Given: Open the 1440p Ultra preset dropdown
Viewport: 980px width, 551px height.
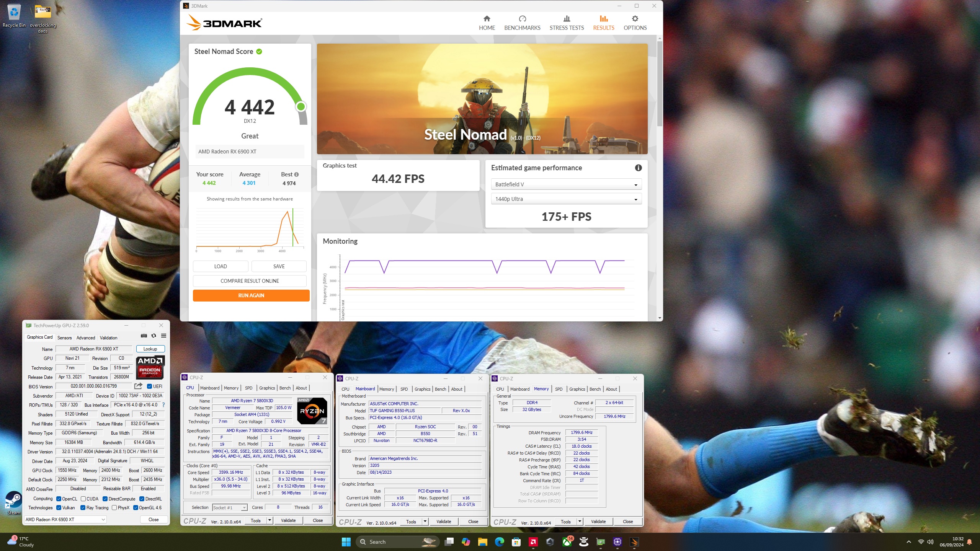Looking at the screenshot, I should tap(566, 199).
